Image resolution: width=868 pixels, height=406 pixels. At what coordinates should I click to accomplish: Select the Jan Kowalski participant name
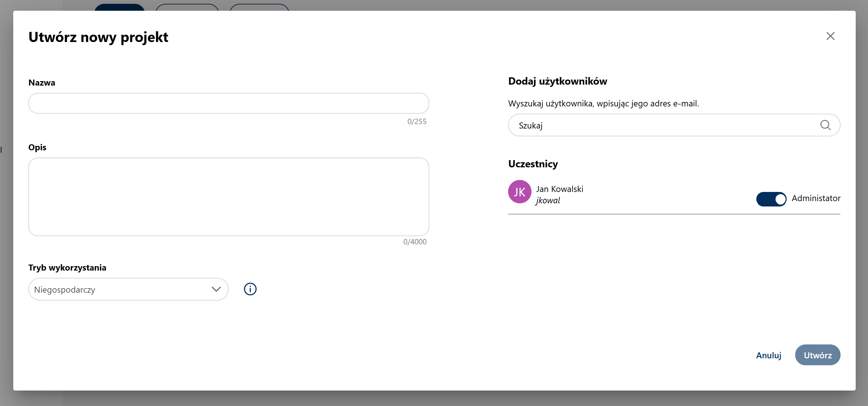coord(559,189)
